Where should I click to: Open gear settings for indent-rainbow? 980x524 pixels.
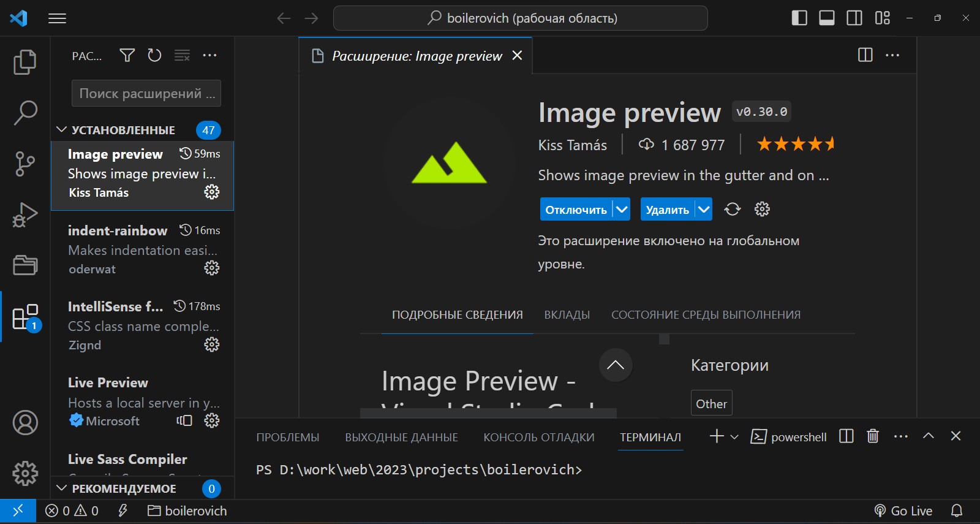click(212, 268)
